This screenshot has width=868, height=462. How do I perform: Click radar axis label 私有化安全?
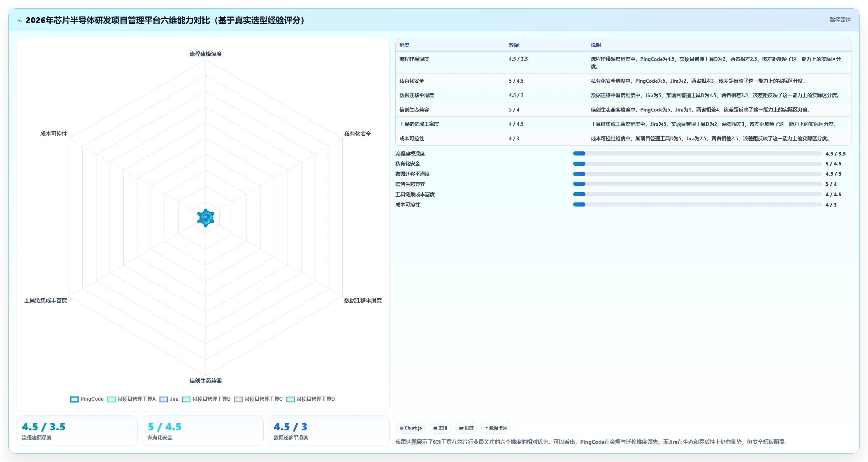click(357, 134)
